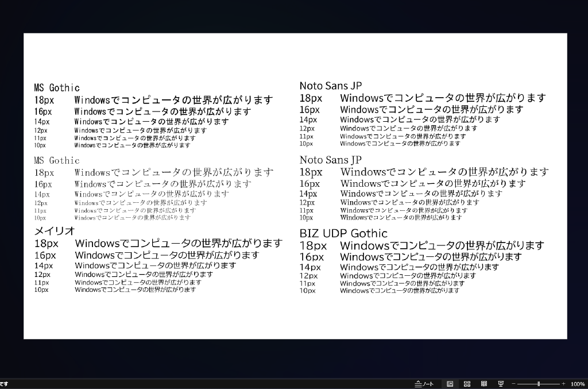This screenshot has width=588, height=389.
Task: Toggle the ノート notes pane open
Action: [428, 384]
